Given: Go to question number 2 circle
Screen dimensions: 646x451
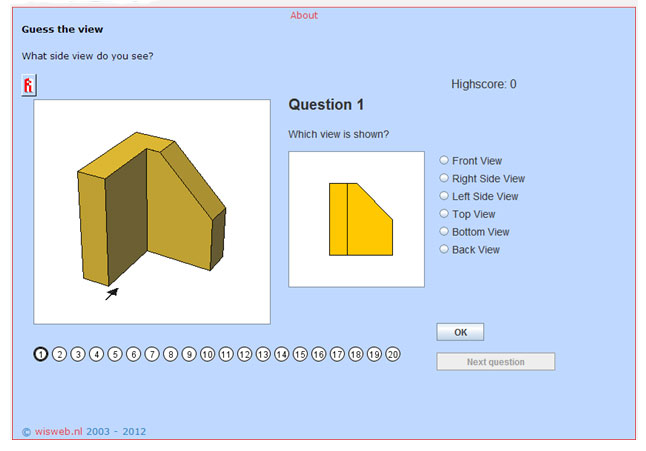Looking at the screenshot, I should pos(59,354).
